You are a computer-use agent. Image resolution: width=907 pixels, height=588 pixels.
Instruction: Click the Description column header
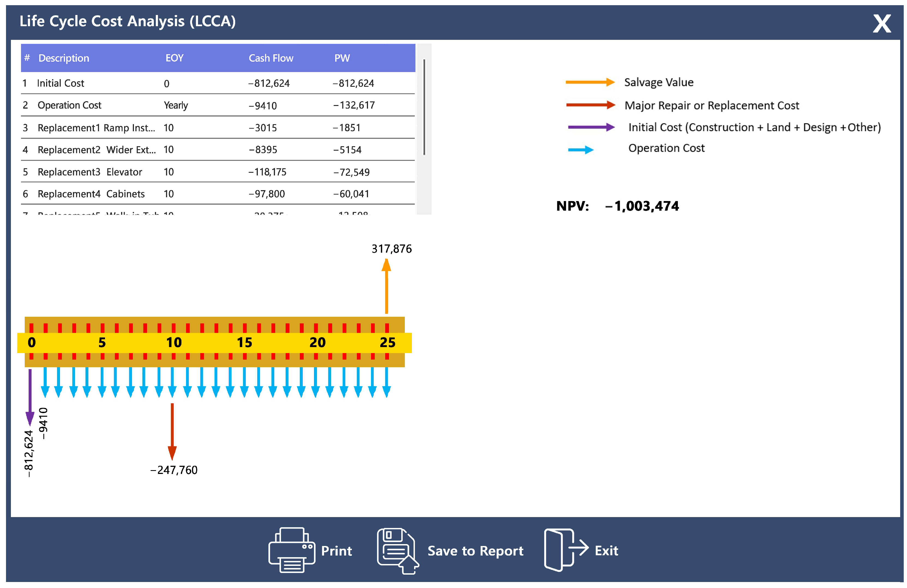tap(64, 58)
